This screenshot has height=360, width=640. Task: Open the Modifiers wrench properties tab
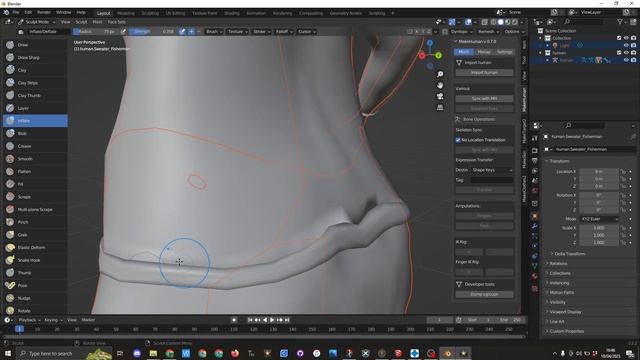[535, 226]
